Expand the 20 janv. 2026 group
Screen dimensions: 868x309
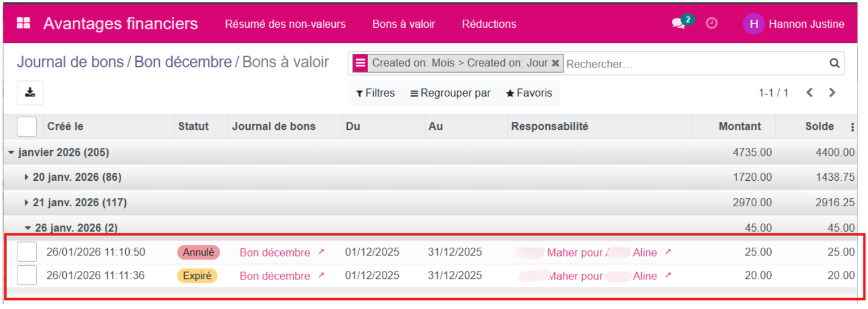73,177
